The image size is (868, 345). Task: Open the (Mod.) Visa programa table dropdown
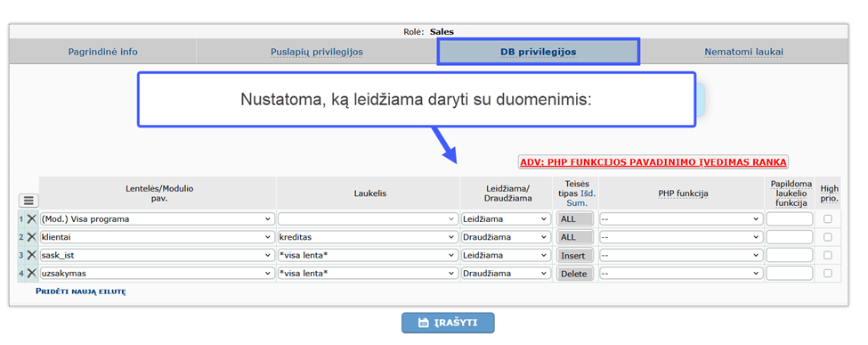point(157,219)
